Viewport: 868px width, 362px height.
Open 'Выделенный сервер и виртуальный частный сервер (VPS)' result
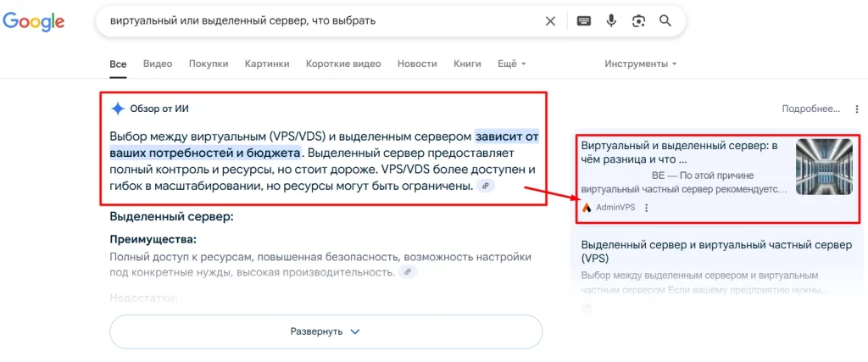click(x=716, y=251)
